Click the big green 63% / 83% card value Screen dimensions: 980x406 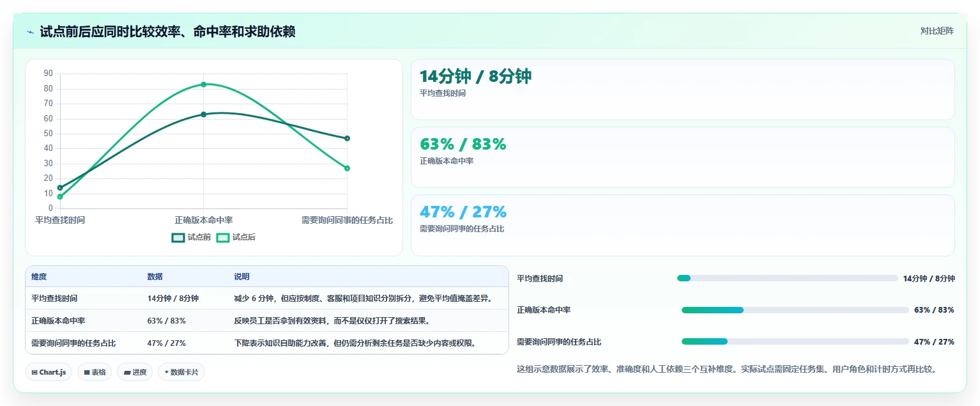[463, 144]
